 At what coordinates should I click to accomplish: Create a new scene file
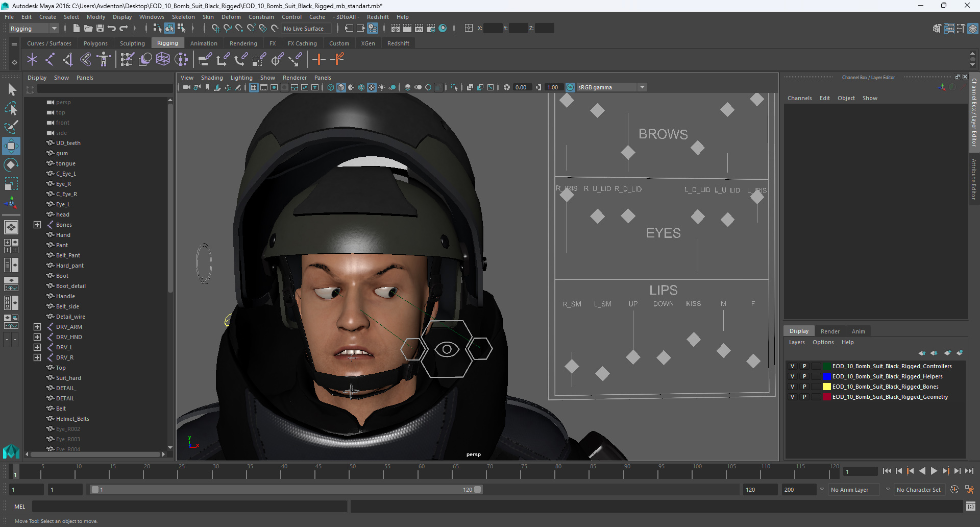(x=76, y=29)
